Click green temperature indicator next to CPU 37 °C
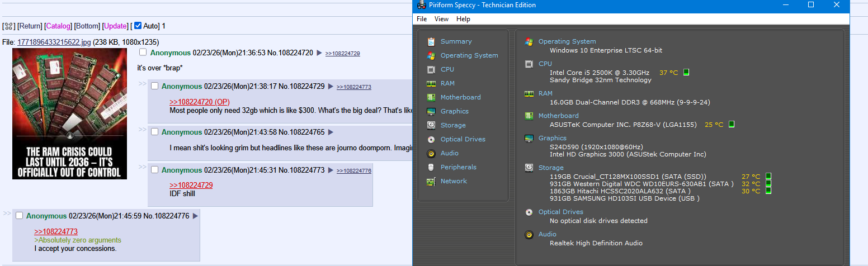This screenshot has width=868, height=266. [686, 72]
